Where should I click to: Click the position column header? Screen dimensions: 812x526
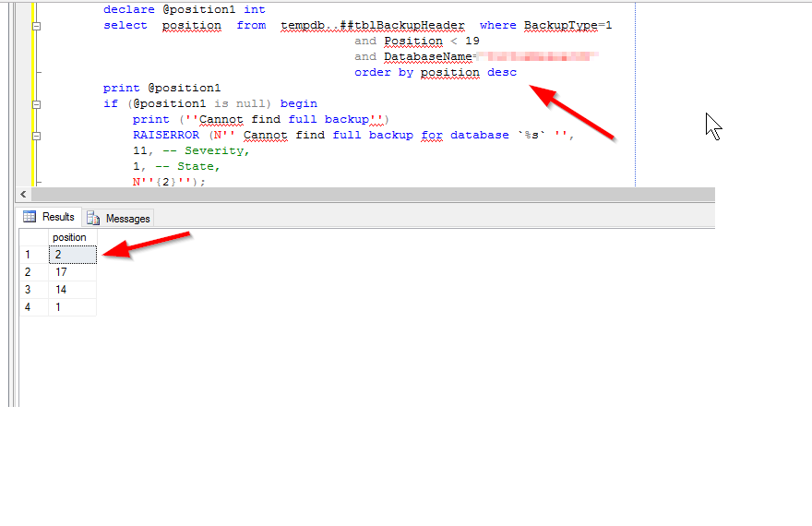point(70,237)
